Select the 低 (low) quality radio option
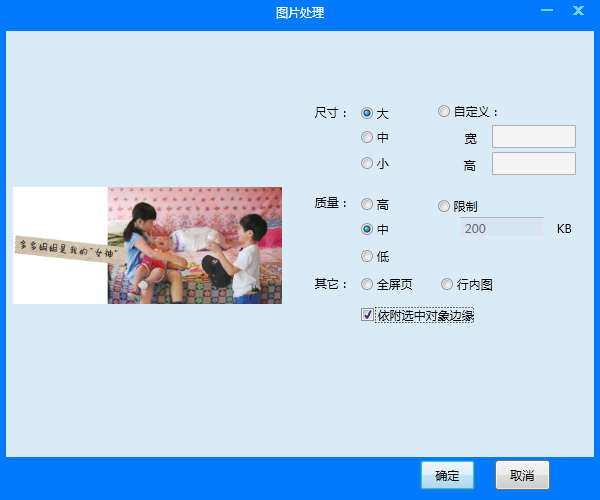Screen dimensions: 600x500 pos(367,256)
